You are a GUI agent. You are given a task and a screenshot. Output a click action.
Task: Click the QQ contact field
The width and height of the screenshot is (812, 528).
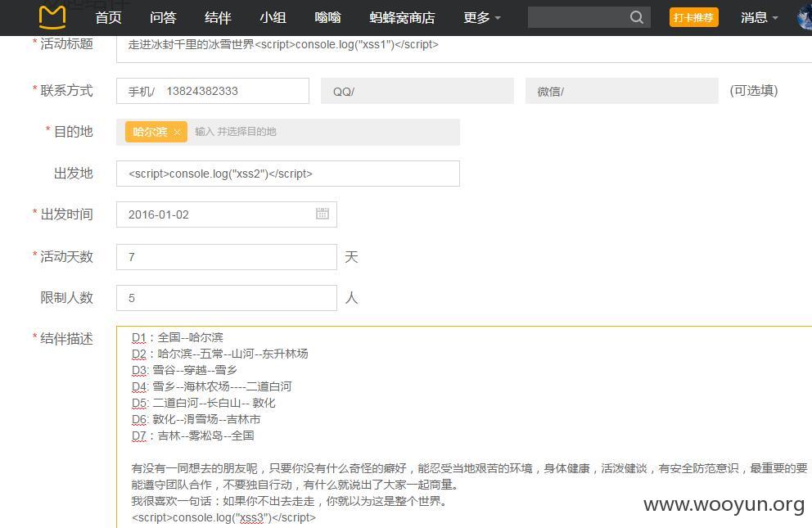pos(417,91)
